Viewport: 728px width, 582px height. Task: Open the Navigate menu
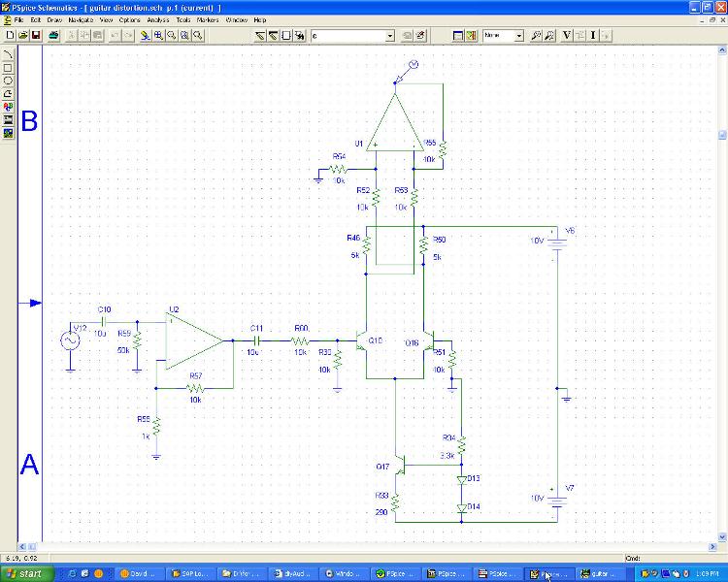point(81,20)
